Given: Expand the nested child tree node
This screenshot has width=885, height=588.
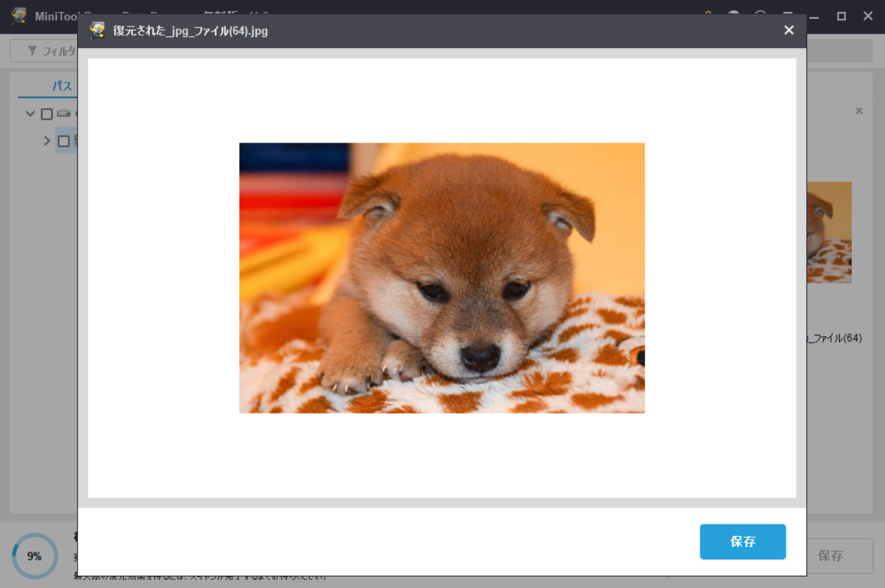Looking at the screenshot, I should pyautogui.click(x=47, y=141).
